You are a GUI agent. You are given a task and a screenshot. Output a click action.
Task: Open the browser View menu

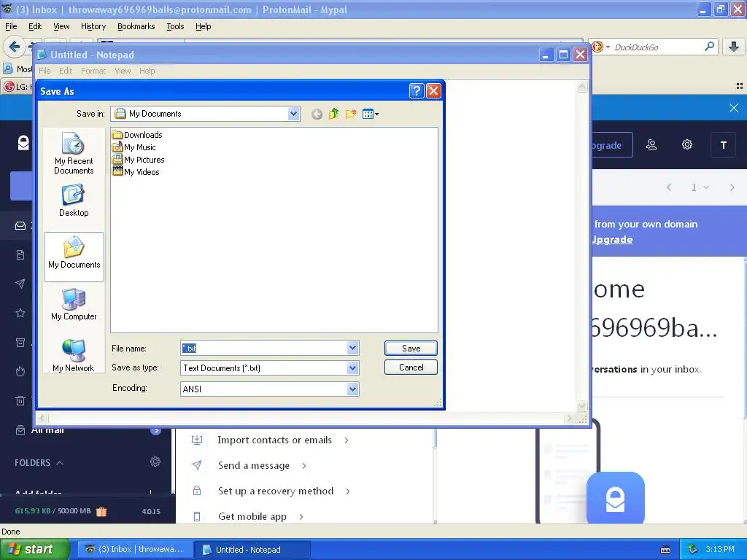pos(61,26)
